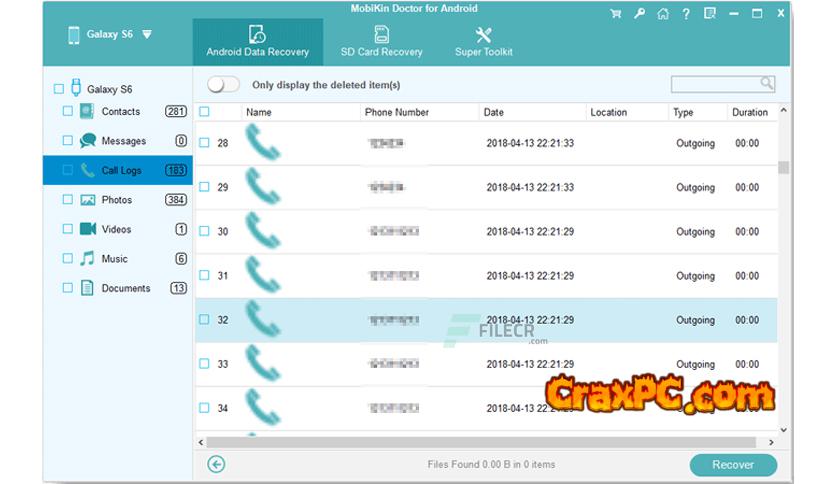
Task: Open help via question mark icon
Action: coord(686,14)
